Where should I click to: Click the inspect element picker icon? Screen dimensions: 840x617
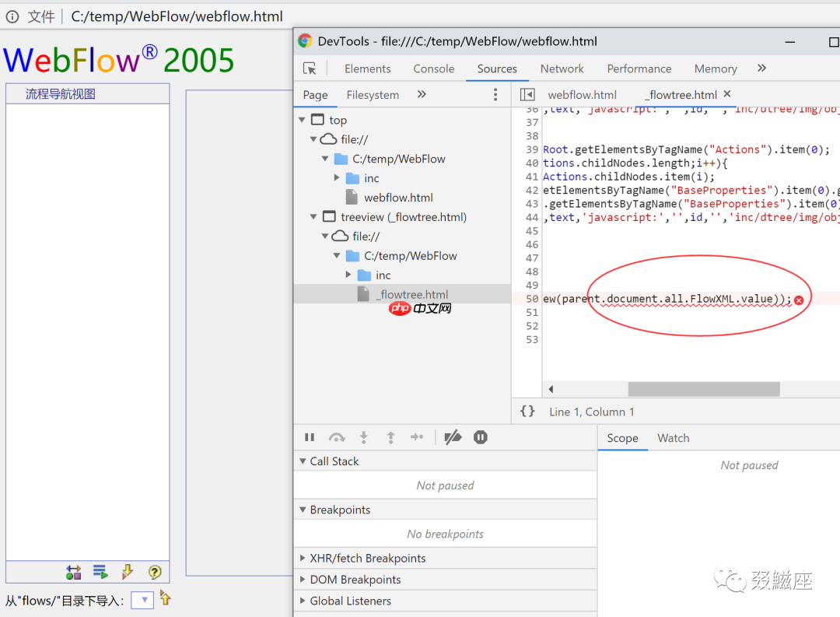[310, 68]
